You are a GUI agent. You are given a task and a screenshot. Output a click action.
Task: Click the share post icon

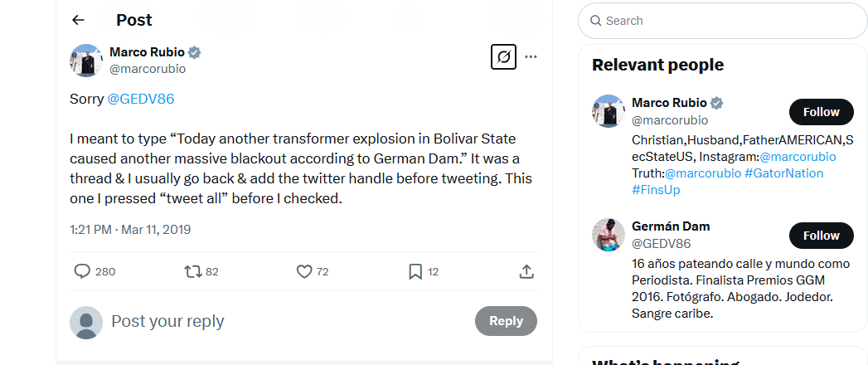pyautogui.click(x=526, y=271)
